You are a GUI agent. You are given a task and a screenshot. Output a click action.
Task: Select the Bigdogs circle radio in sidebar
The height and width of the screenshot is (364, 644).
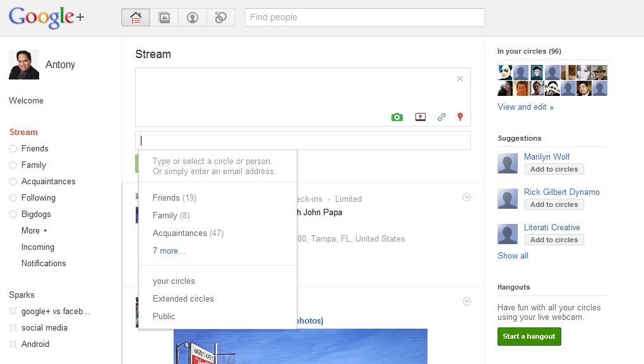coord(13,214)
